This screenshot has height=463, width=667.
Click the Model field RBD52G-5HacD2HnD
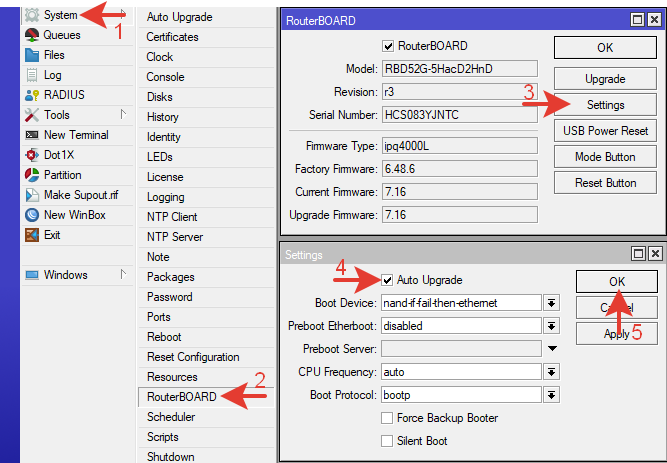coord(459,69)
